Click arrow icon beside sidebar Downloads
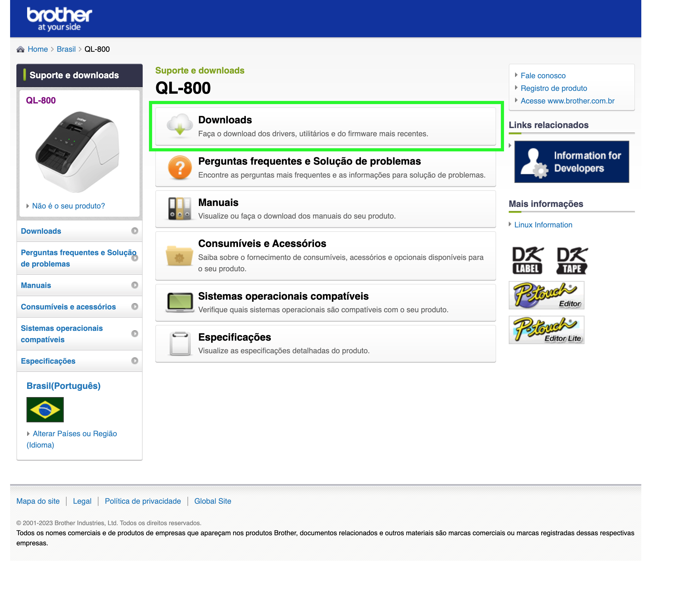This screenshot has width=700, height=598. click(134, 231)
